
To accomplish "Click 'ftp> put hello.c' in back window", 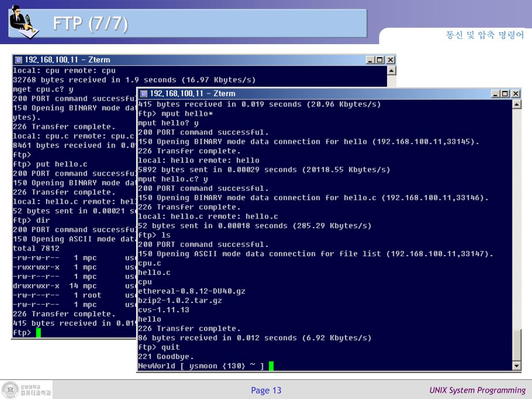I will pos(50,164).
